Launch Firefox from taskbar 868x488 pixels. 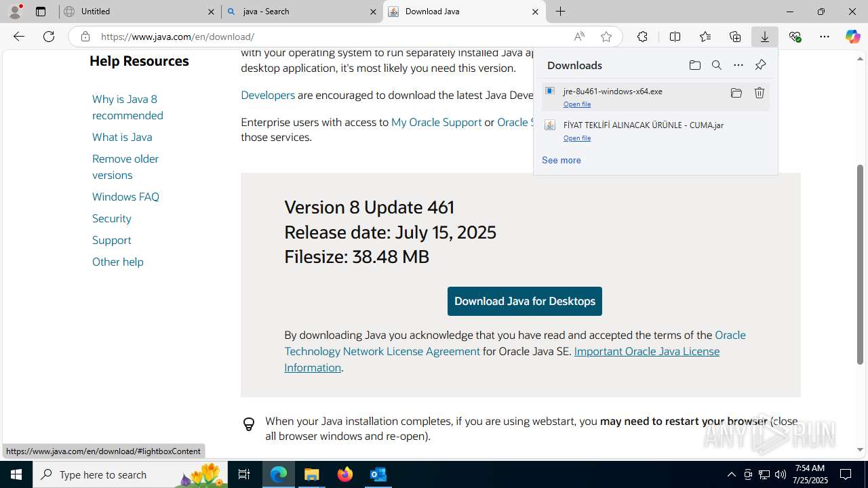[345, 474]
